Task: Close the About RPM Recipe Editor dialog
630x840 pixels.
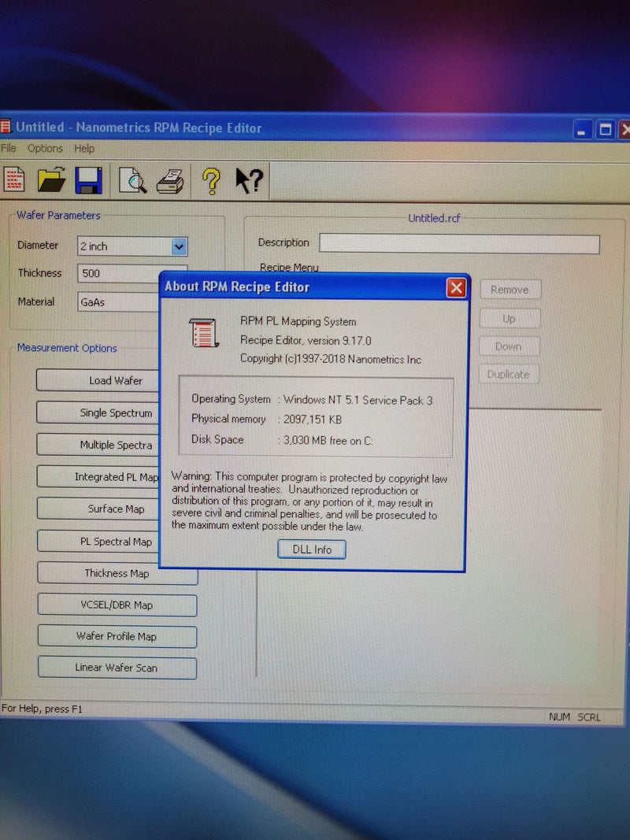Action: pos(456,287)
